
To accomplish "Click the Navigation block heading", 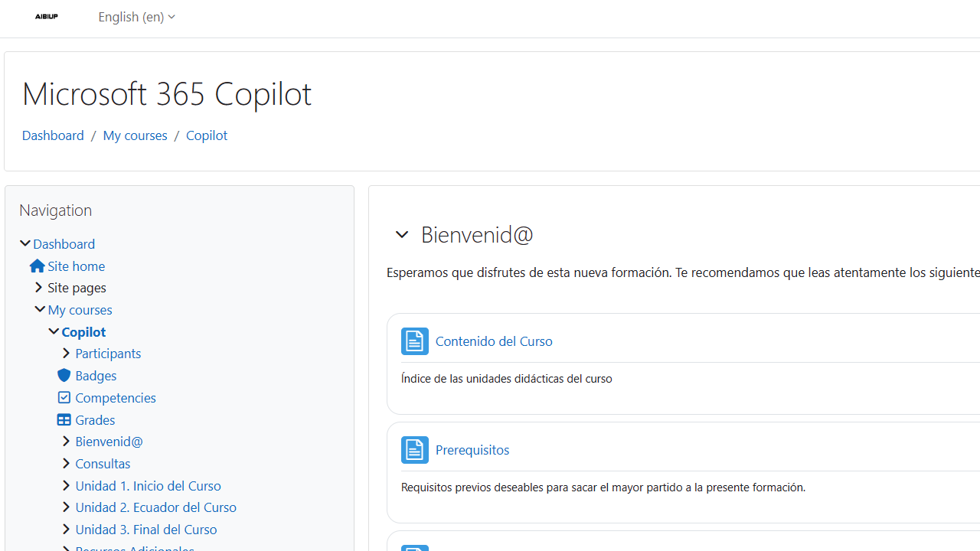I will point(55,210).
